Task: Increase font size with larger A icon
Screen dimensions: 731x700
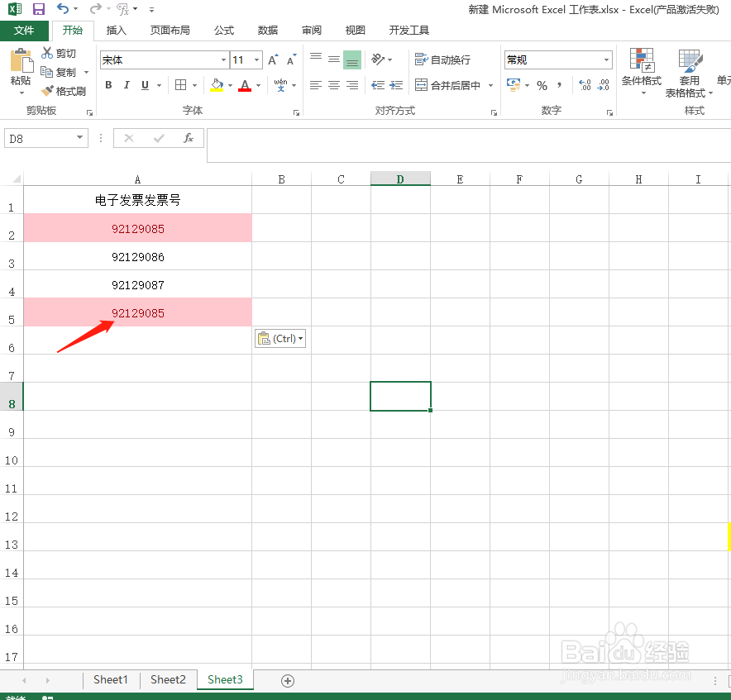Action: pos(273,60)
